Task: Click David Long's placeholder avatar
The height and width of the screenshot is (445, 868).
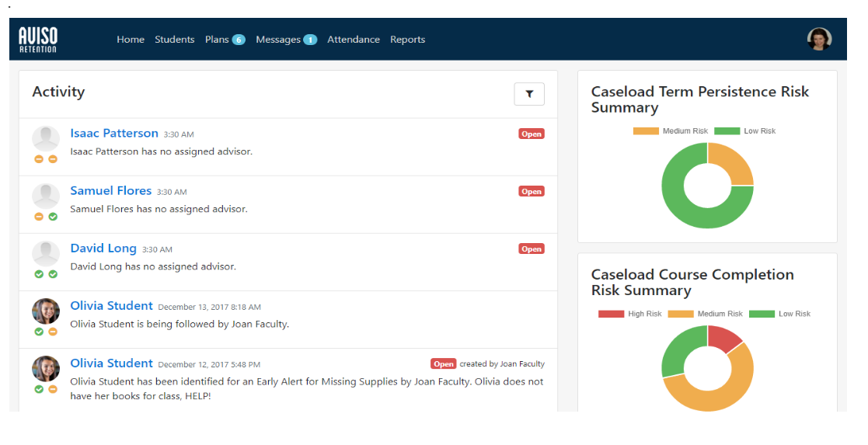Action: [46, 254]
